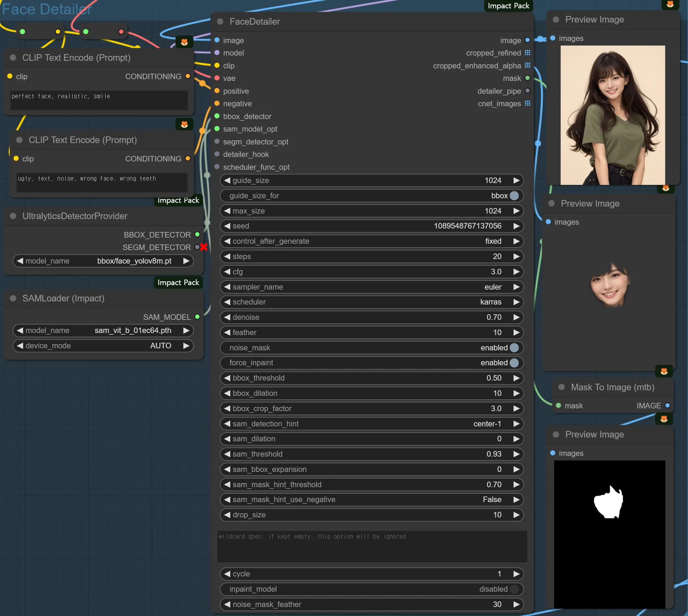Click the wildcard spec text field
The width and height of the screenshot is (688, 616).
pos(372,546)
